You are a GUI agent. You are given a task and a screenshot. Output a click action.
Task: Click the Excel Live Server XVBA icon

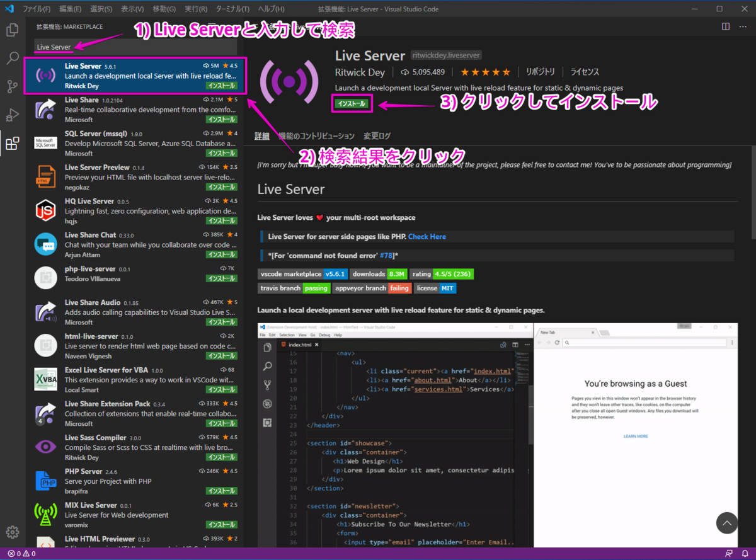tap(45, 379)
